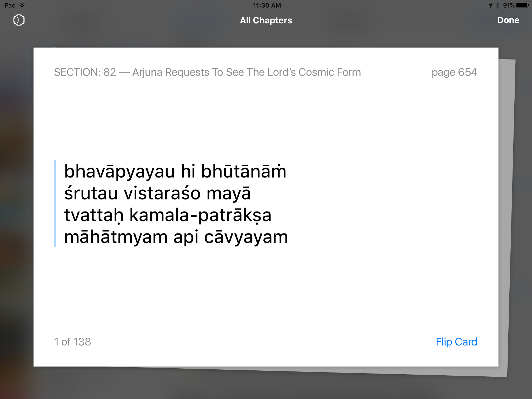
Task: Tap the Section 82 heading text
Action: coord(207,72)
